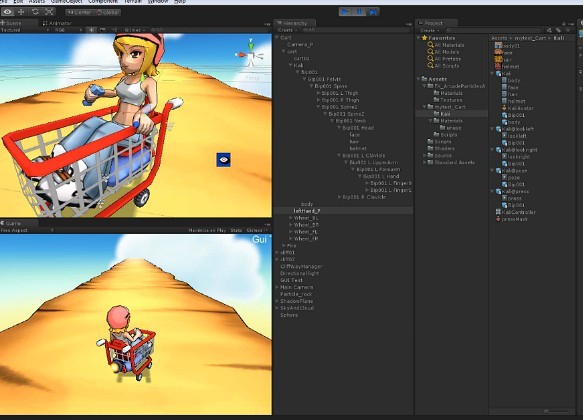The height and width of the screenshot is (420, 583).
Task: Click the camera eye gizmo icon in Scene
Action: pyautogui.click(x=223, y=159)
